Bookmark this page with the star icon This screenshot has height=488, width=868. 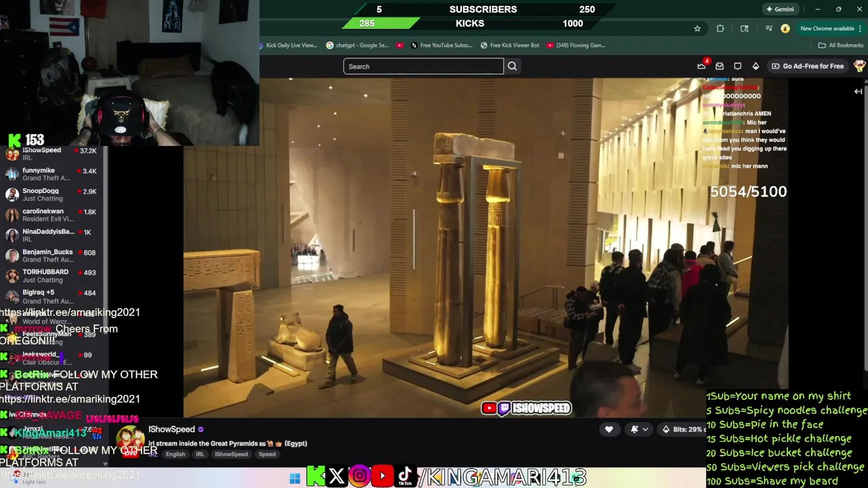tap(697, 28)
